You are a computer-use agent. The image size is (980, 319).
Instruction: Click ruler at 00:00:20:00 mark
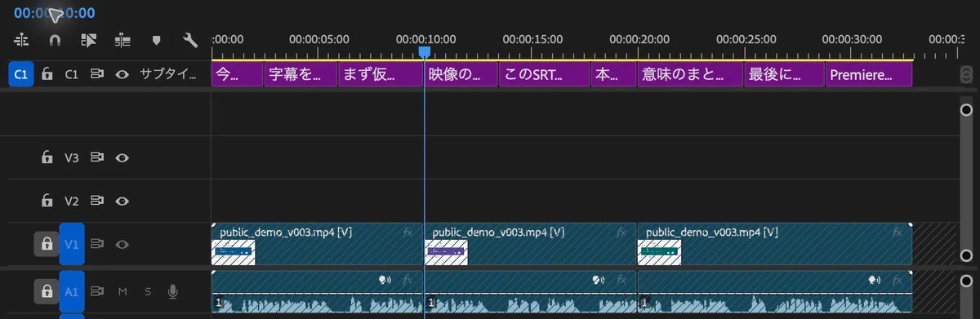tap(639, 38)
